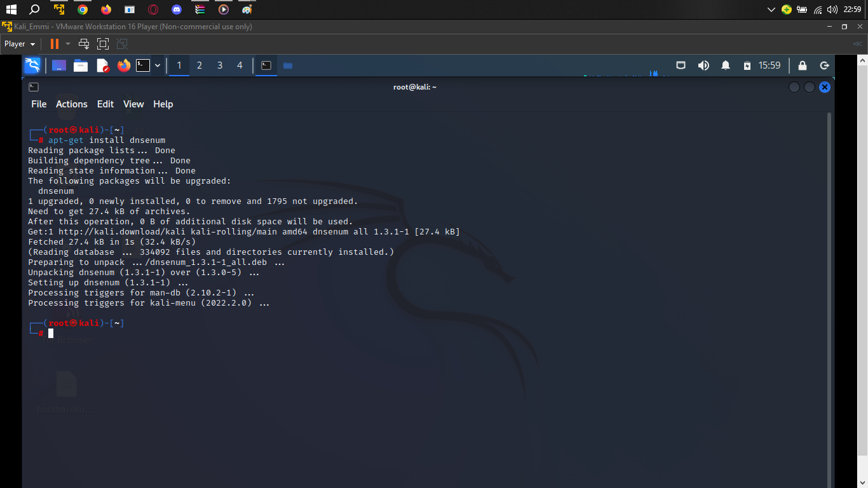Expand the power options arrow beside pause
868x488 pixels.
tap(67, 44)
